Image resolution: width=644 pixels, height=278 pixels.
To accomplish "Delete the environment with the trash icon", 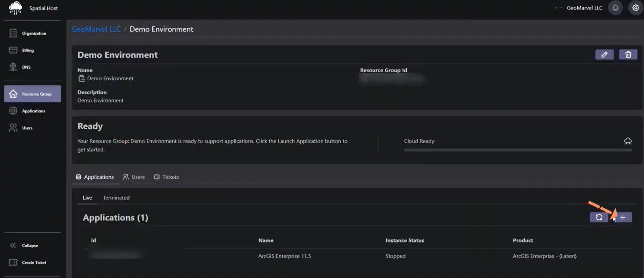I will point(628,55).
